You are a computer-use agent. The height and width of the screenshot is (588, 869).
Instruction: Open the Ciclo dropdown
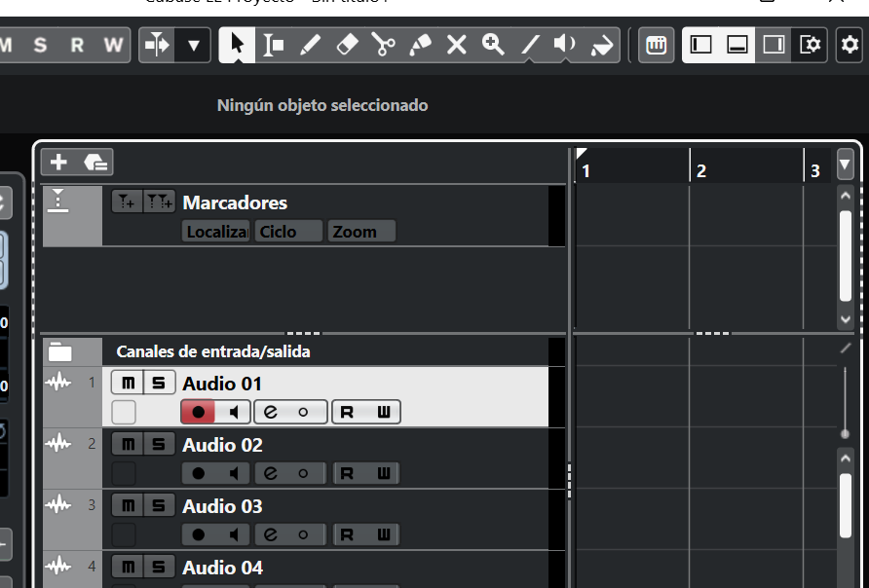(x=288, y=232)
